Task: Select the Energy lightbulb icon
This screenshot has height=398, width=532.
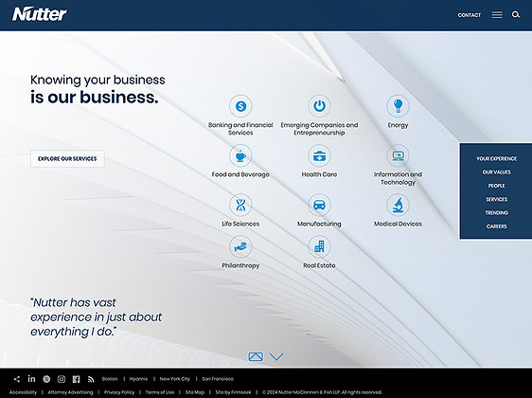Action: coord(398,106)
